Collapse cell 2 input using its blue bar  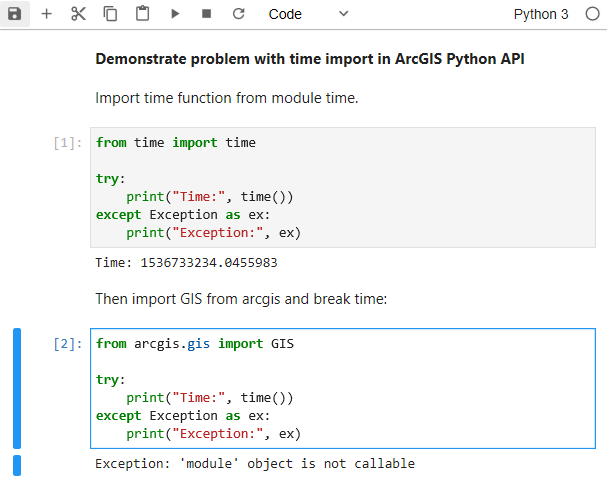click(x=17, y=388)
